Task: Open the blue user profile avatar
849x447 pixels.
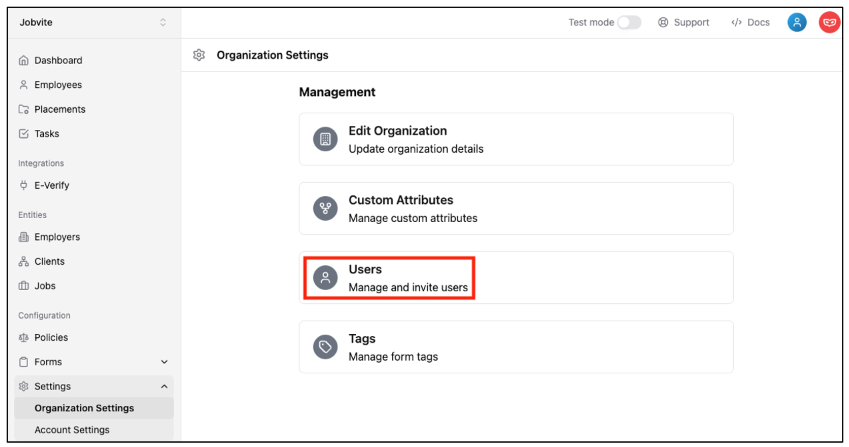Action: coord(796,22)
